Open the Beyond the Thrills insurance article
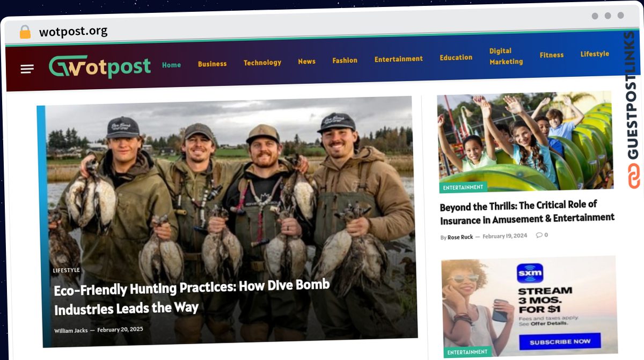644x360 pixels. (527, 212)
